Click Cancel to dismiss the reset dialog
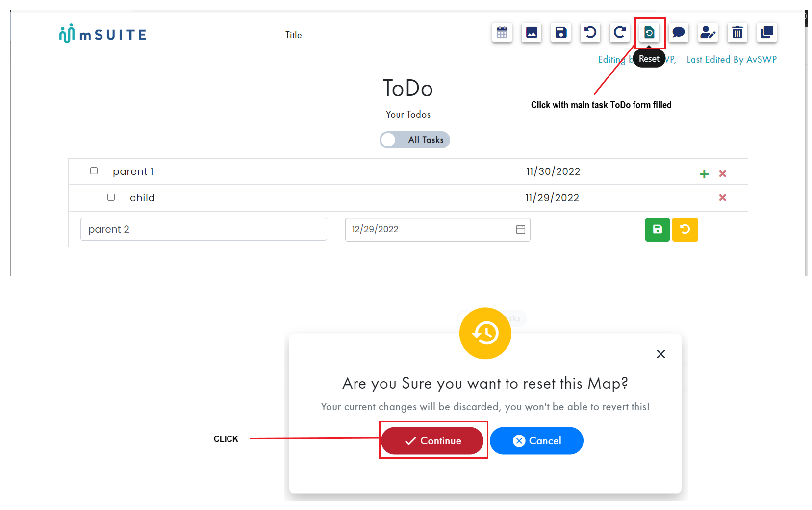 [536, 440]
